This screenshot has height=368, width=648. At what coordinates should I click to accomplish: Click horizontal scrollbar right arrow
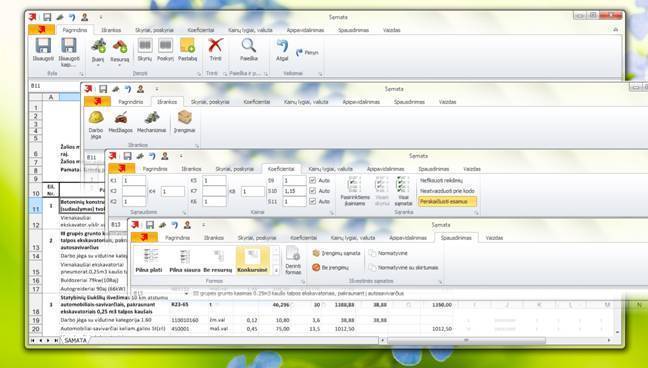(x=609, y=340)
